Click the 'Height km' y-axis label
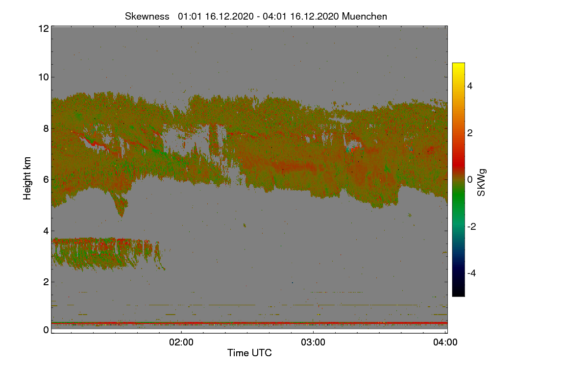 click(27, 178)
